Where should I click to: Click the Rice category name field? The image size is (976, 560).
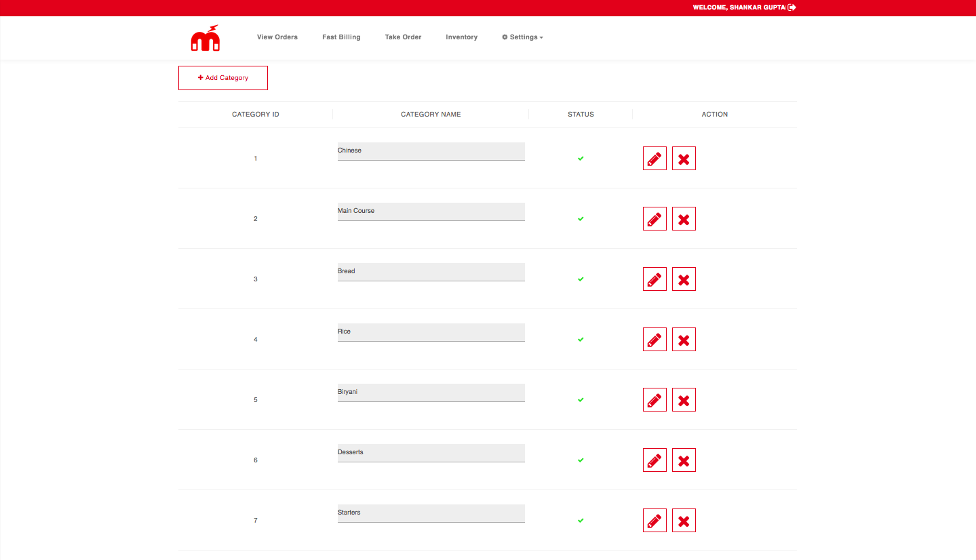coord(431,332)
